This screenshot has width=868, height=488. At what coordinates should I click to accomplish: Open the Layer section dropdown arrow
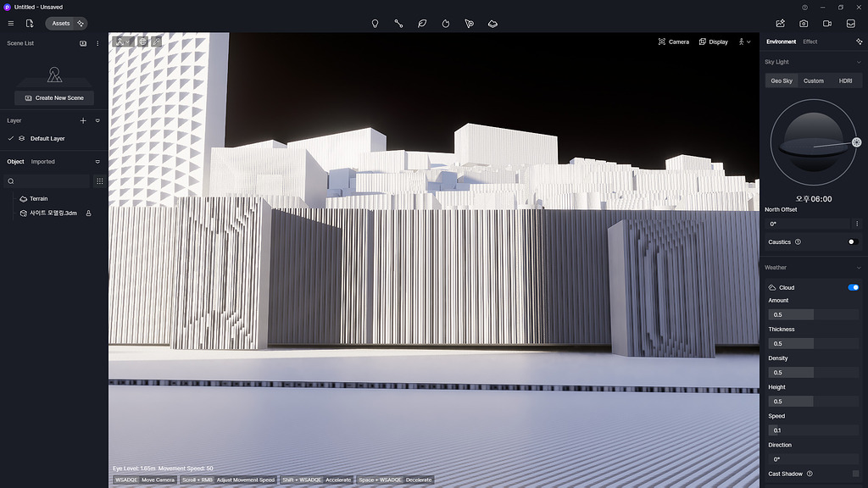pyautogui.click(x=97, y=120)
